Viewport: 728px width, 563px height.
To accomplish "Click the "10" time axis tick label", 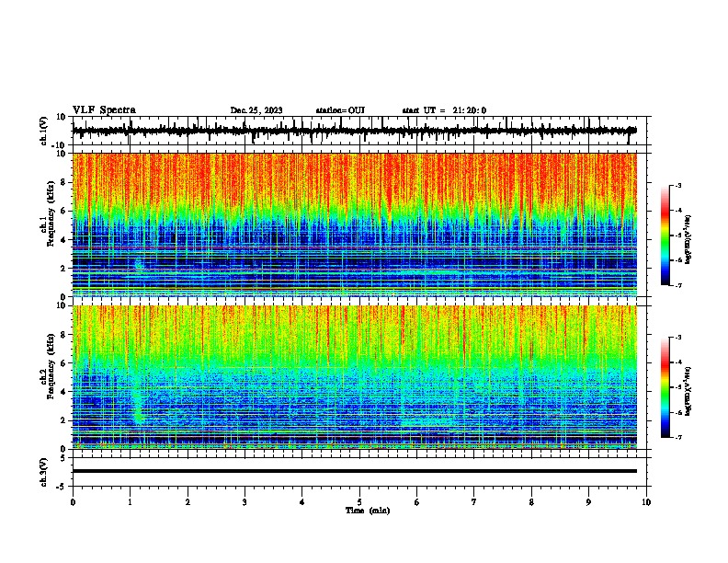I will pyautogui.click(x=646, y=502).
